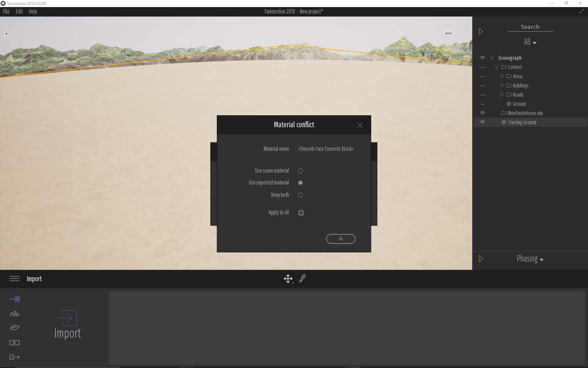Click the empty import list area
Image resolution: width=588 pixels, height=368 pixels.
pyautogui.click(x=347, y=328)
